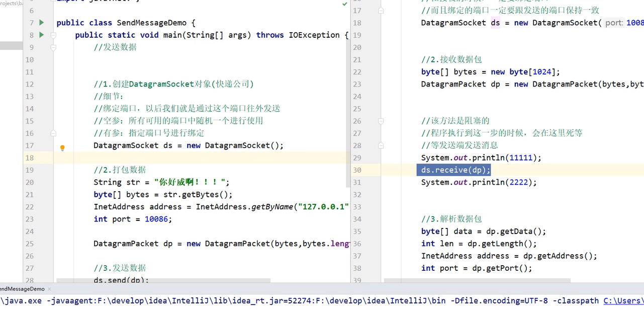Collapse the fold marker beside line 16
This screenshot has height=311, width=644.
tap(53, 132)
